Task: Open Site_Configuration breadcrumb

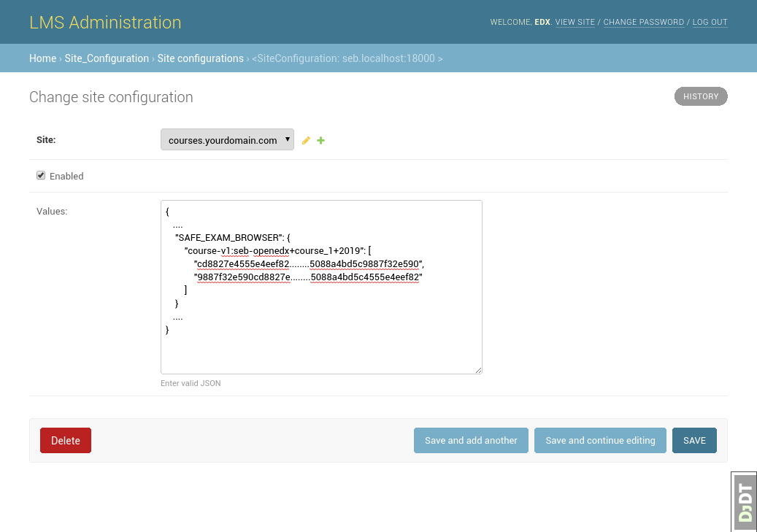Action: pos(107,58)
